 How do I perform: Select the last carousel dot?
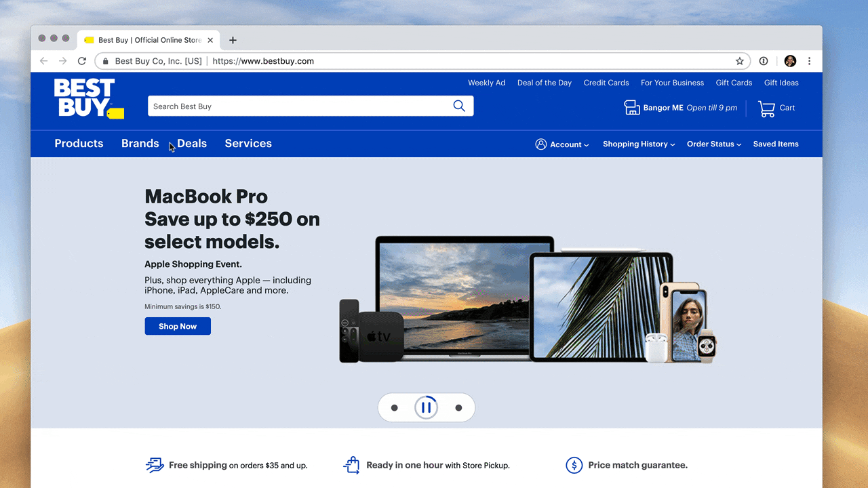458,408
